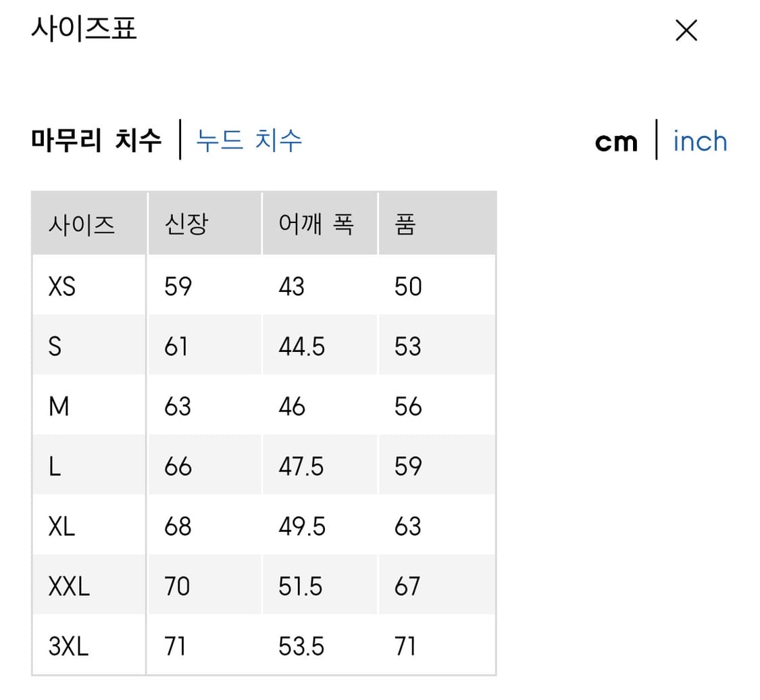The width and height of the screenshot is (760, 700).
Task: Click the 신장 value for size M
Action: tap(176, 406)
